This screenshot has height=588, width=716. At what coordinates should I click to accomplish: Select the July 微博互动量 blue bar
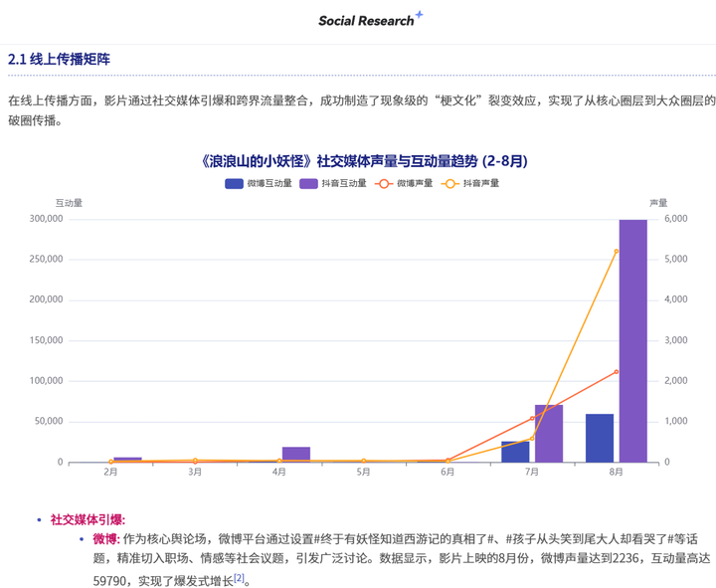pyautogui.click(x=515, y=452)
